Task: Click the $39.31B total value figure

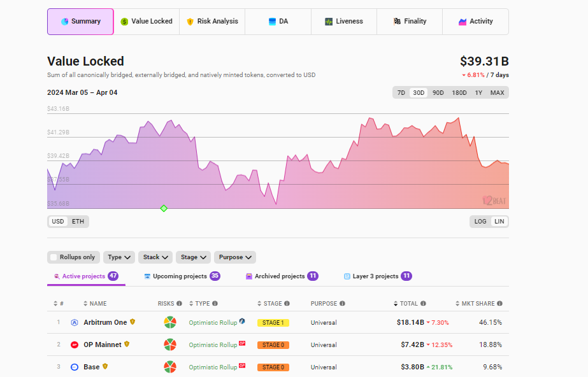Action: tap(484, 61)
